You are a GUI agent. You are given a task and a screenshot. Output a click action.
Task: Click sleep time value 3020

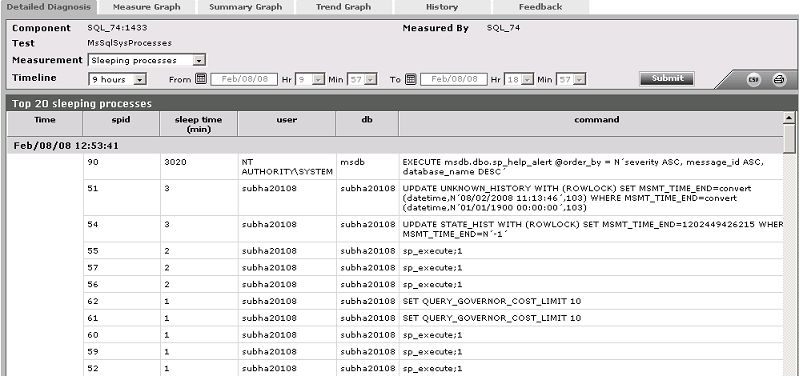click(x=175, y=162)
